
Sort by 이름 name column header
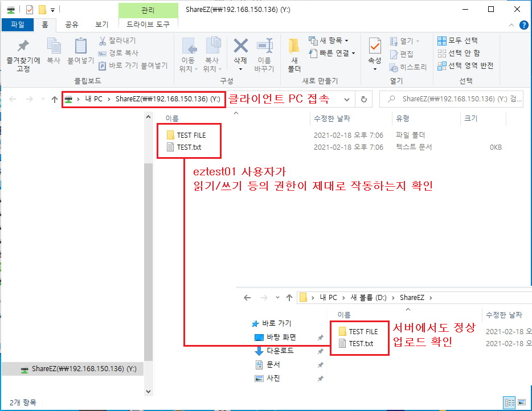[172, 118]
